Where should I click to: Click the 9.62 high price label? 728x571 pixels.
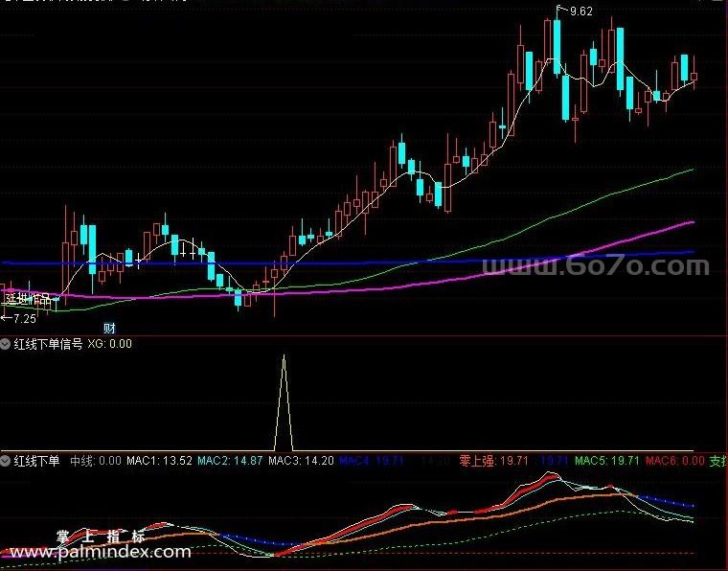click(x=580, y=11)
